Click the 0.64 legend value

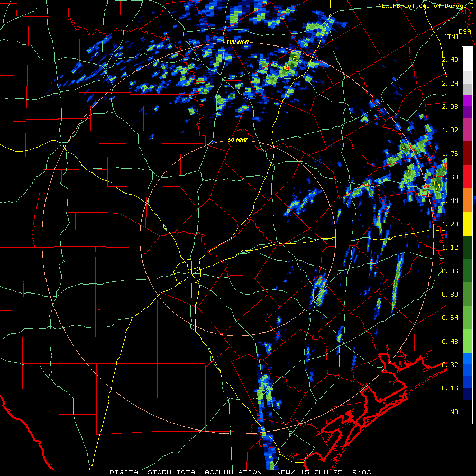(x=450, y=318)
